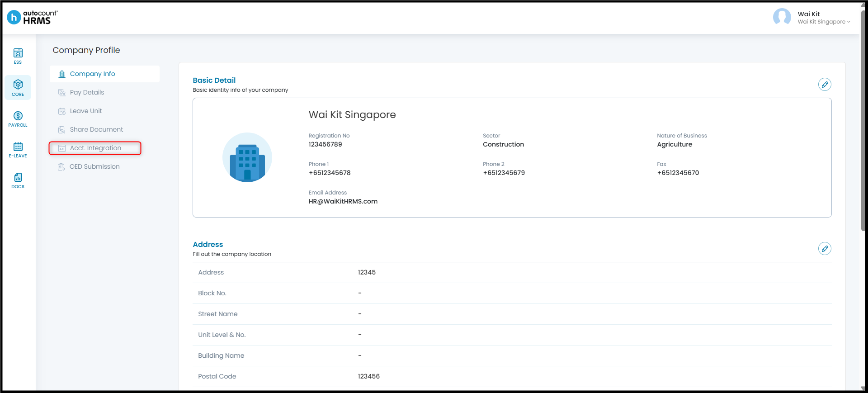The width and height of the screenshot is (868, 393).
Task: Click the Unit Level & No. row label
Action: click(x=222, y=335)
